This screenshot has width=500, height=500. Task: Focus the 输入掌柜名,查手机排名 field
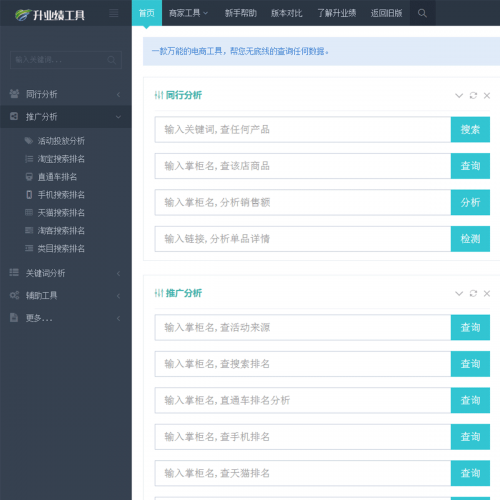pos(303,437)
